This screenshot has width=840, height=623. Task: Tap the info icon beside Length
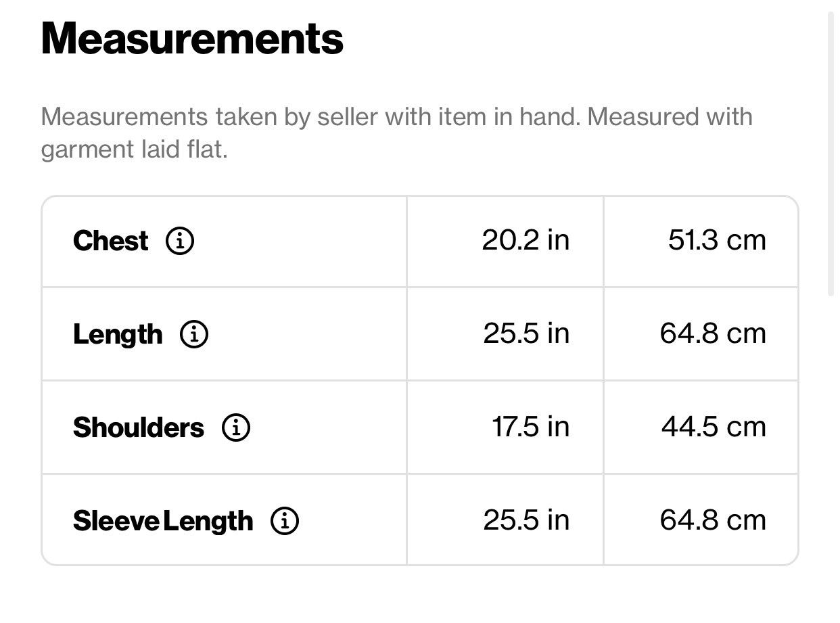coord(194,334)
